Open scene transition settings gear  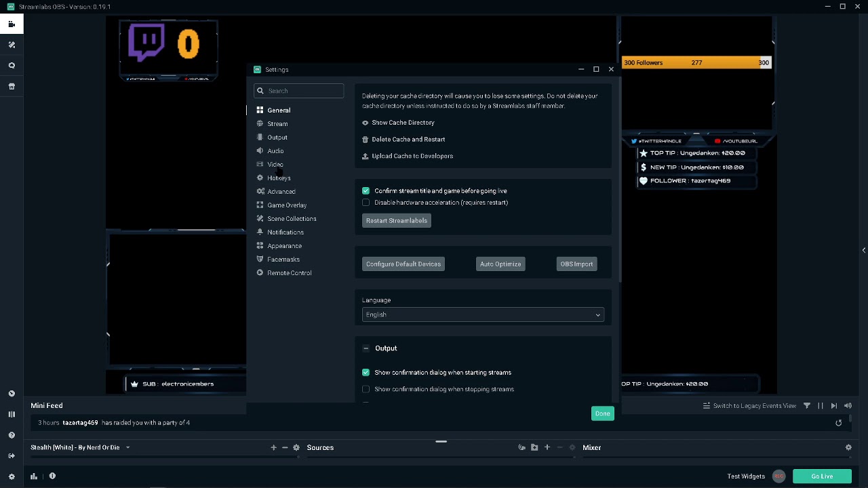[x=296, y=447]
